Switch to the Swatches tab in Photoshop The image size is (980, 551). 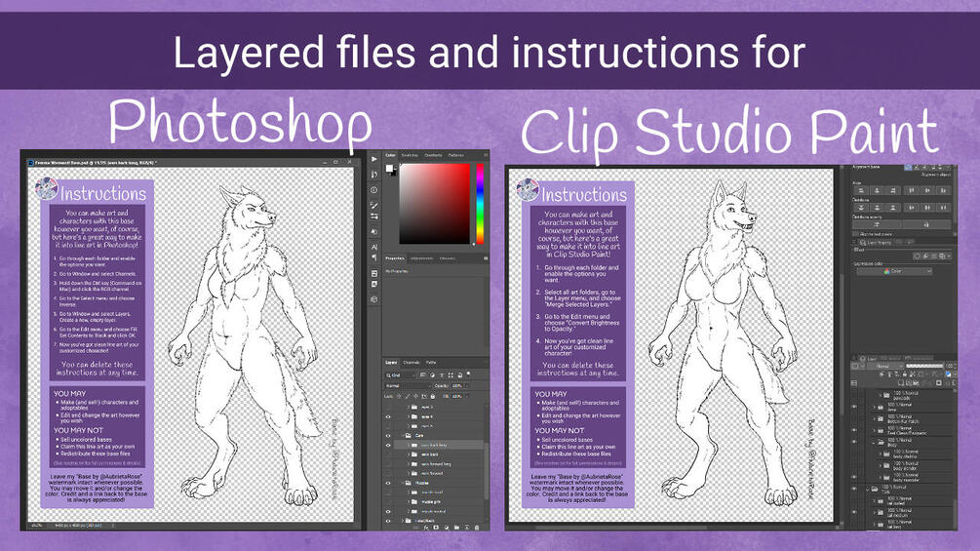(x=410, y=155)
